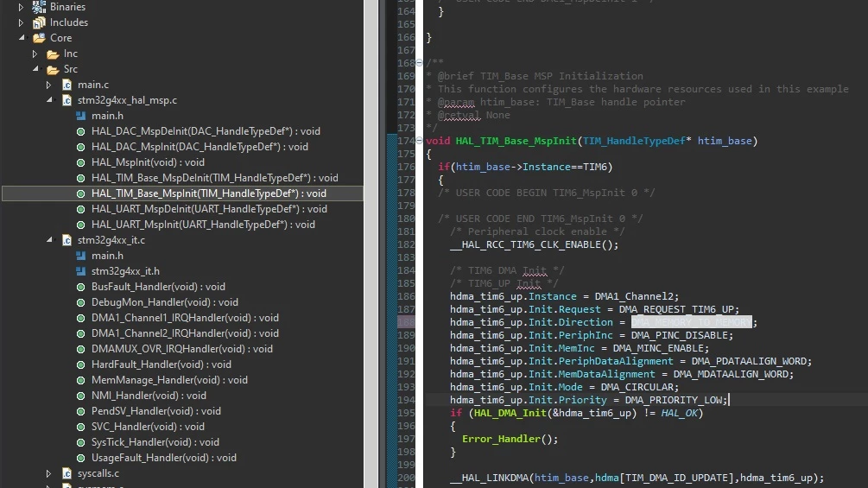Collapse stm32g4xx_hal_msp.c file node
This screenshot has height=488, width=868.
point(49,99)
